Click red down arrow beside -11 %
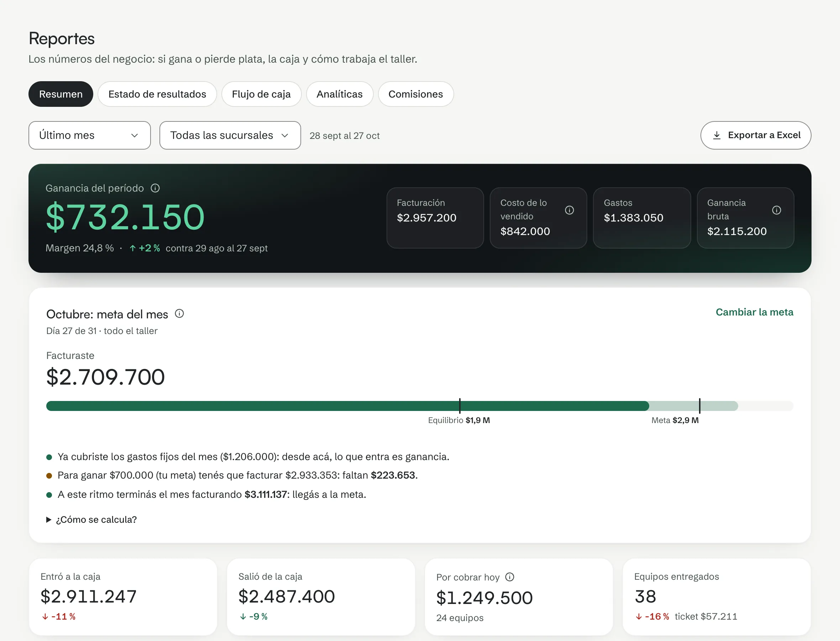This screenshot has width=840, height=641. [45, 616]
